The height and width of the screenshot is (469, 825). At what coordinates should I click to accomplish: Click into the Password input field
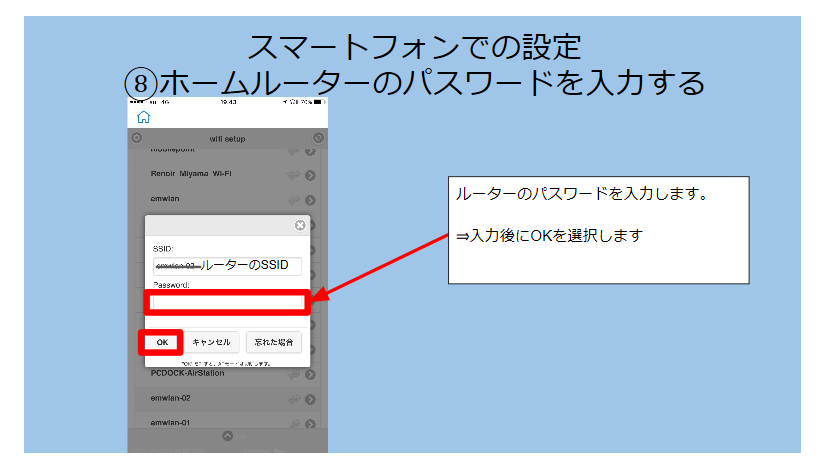click(x=227, y=302)
